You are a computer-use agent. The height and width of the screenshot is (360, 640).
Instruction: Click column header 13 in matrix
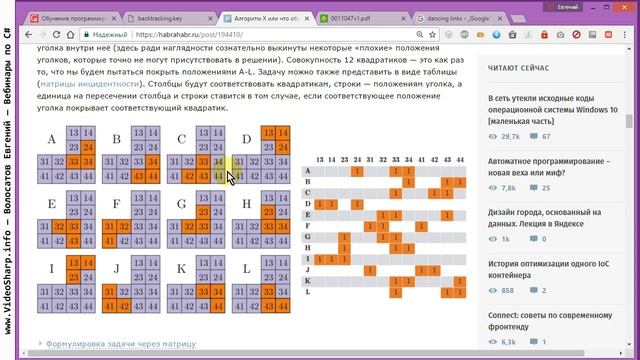[x=320, y=160]
